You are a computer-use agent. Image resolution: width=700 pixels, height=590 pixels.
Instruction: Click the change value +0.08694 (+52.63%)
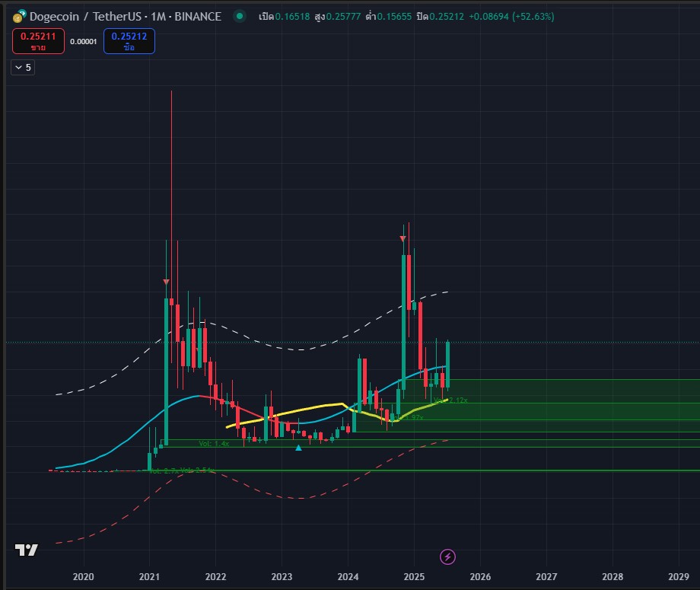(x=511, y=17)
